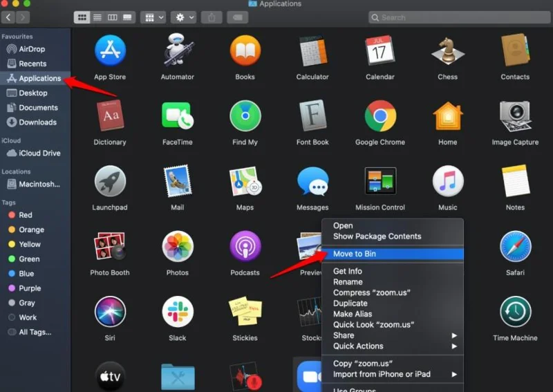Select the Chess app icon
This screenshot has width=553, height=392.
pos(448,50)
